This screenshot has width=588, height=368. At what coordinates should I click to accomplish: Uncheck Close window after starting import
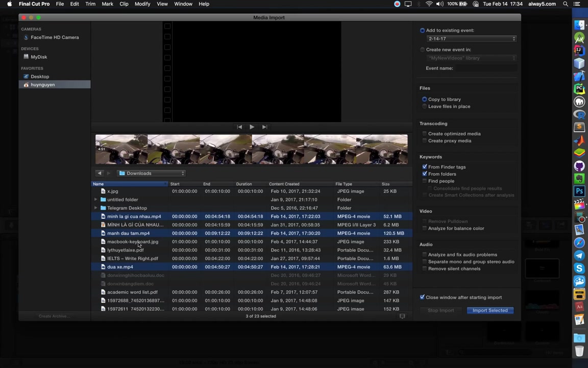click(422, 297)
